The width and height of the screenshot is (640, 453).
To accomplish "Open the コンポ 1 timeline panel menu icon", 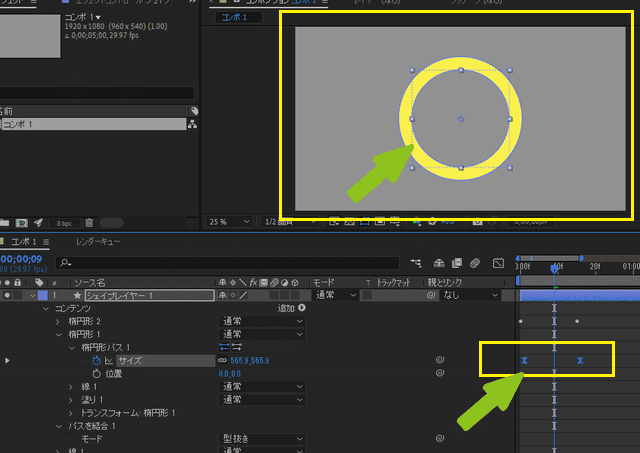I will 46,242.
